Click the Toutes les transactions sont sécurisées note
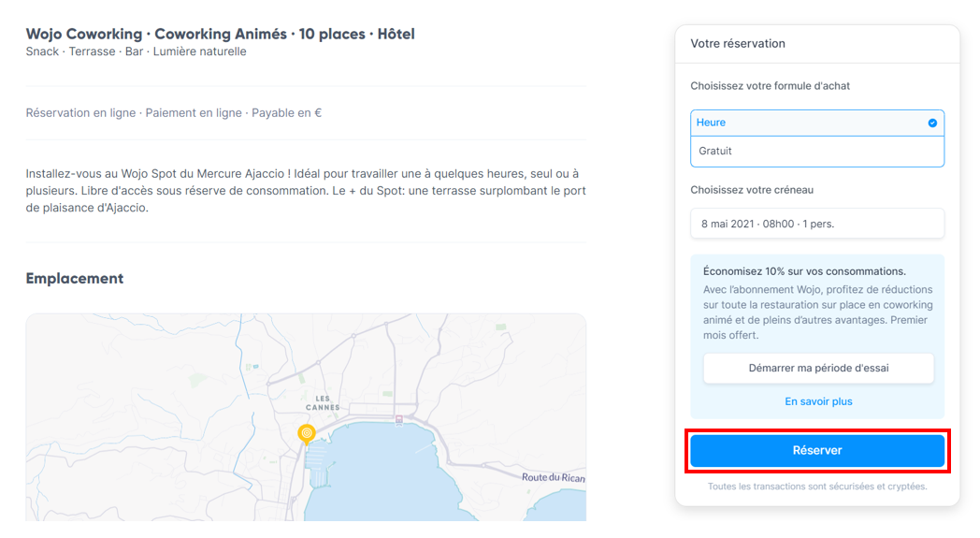980x538 pixels. tap(817, 487)
